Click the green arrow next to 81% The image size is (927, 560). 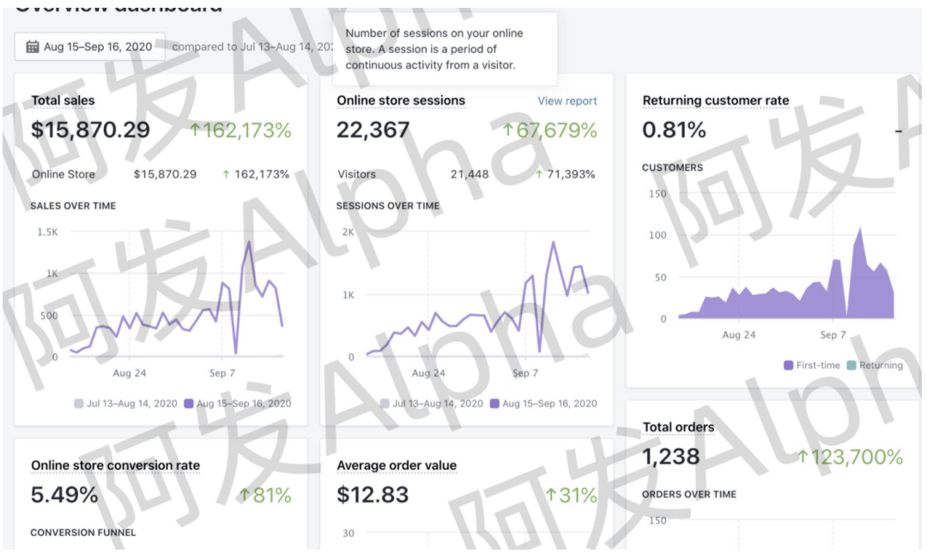tap(244, 495)
